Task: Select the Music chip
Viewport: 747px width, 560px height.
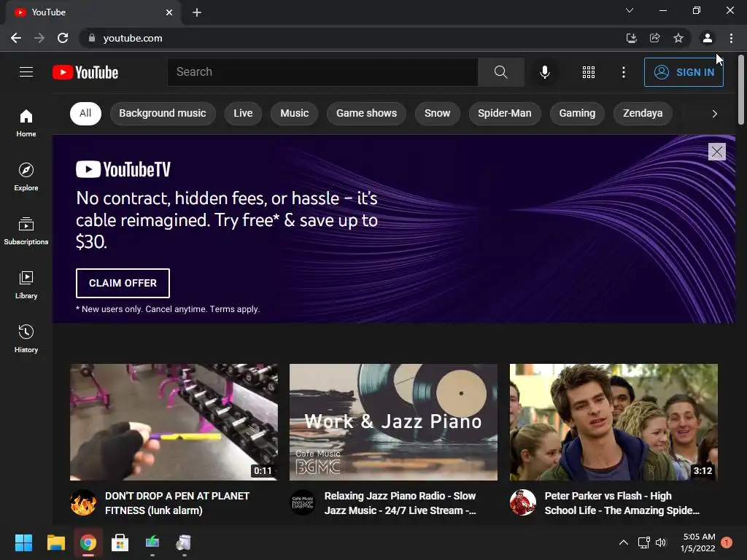Action: click(295, 113)
